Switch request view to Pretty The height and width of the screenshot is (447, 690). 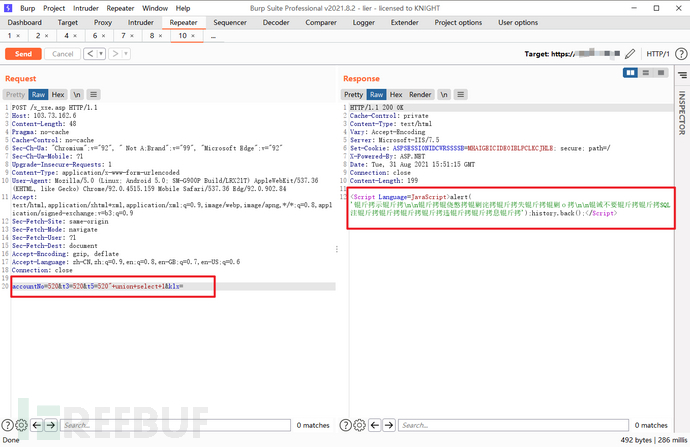[x=15, y=95]
